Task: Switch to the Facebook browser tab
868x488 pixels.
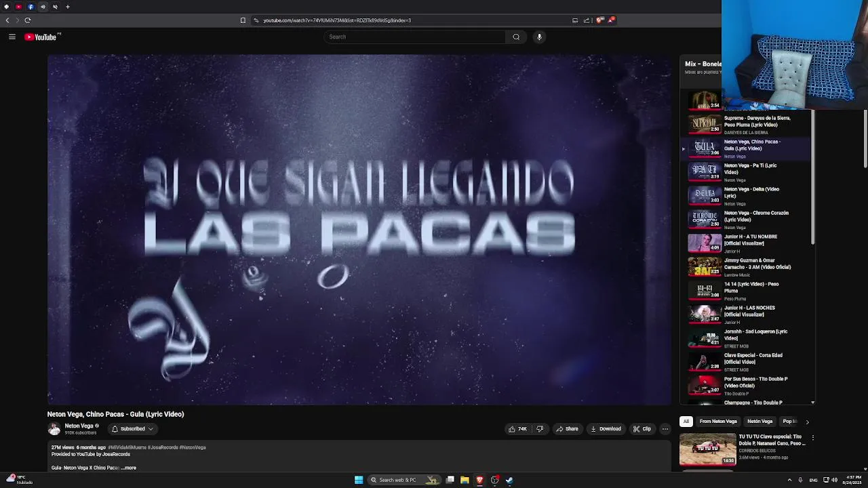Action: 31,7
